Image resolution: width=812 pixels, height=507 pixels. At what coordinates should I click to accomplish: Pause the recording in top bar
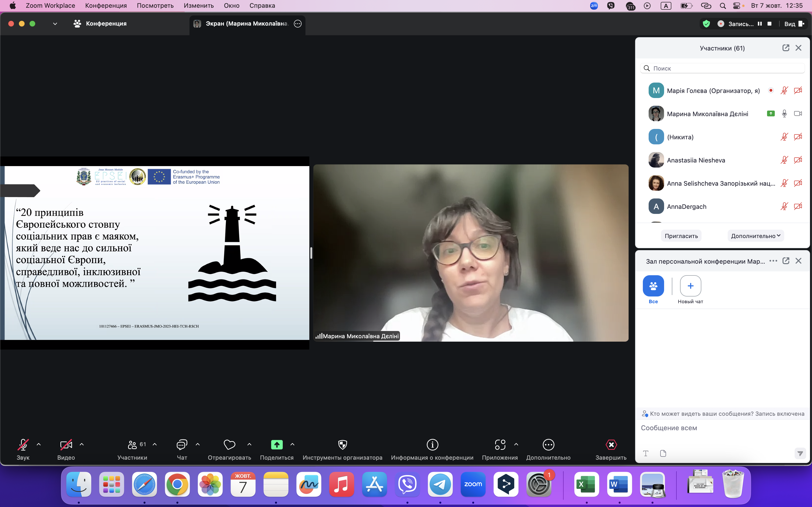click(760, 24)
